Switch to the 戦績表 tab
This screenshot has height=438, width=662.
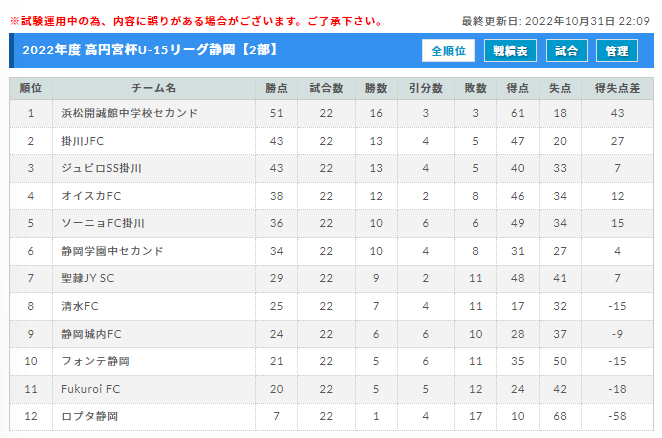pyautogui.click(x=510, y=50)
